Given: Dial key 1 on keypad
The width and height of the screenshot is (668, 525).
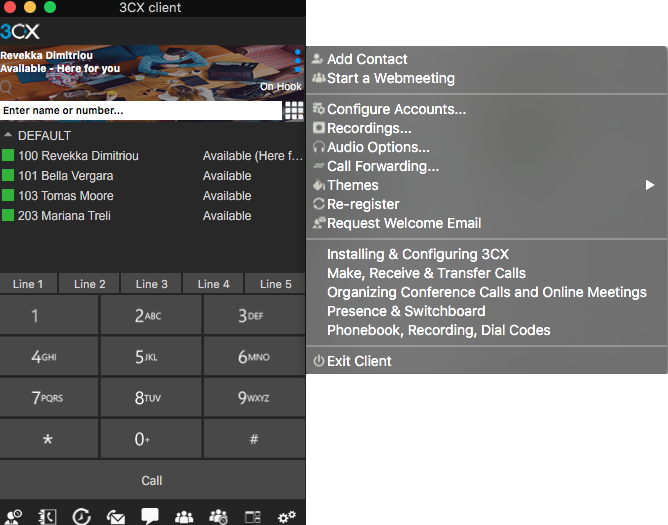Looking at the screenshot, I should pos(49,315).
